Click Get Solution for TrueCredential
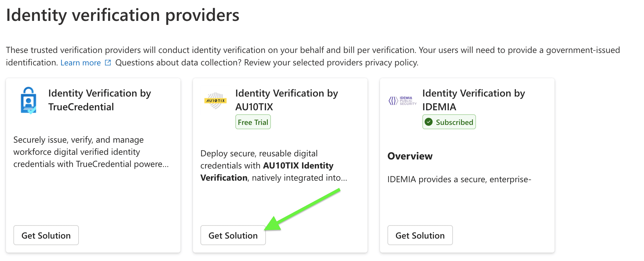This screenshot has width=644, height=261. coord(46,235)
